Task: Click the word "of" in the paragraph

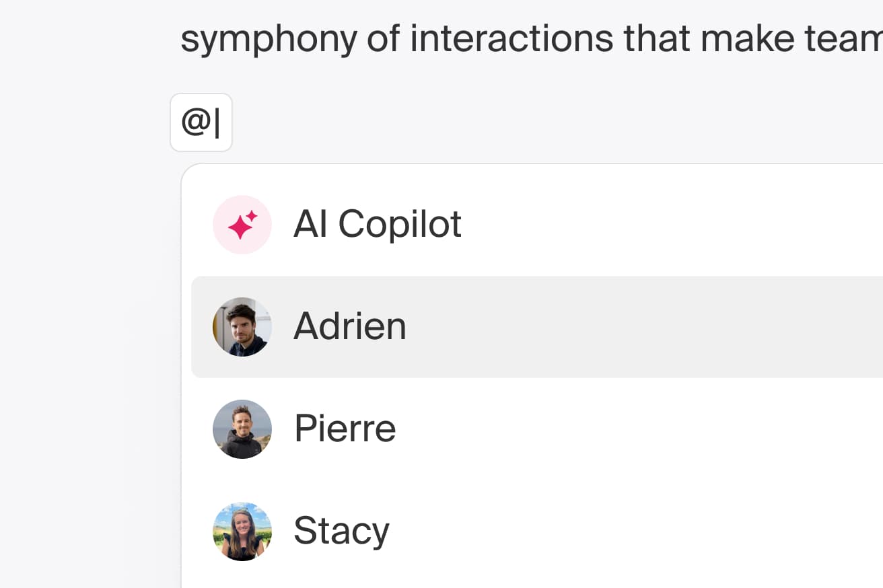Action: pos(383,39)
